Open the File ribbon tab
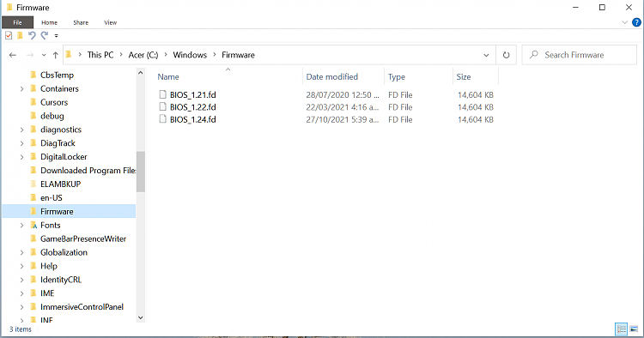Image resolution: width=644 pixels, height=338 pixels. (17, 22)
